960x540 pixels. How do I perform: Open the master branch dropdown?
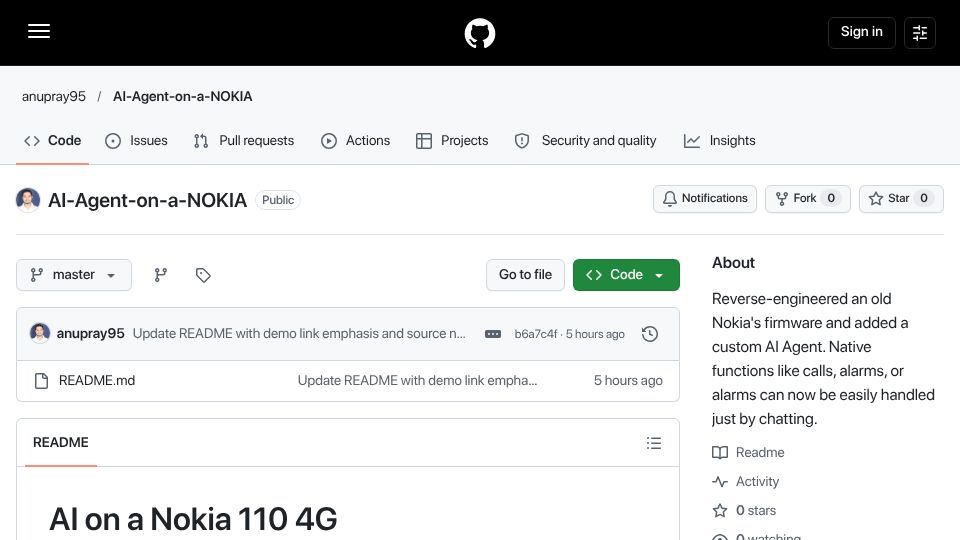(74, 275)
